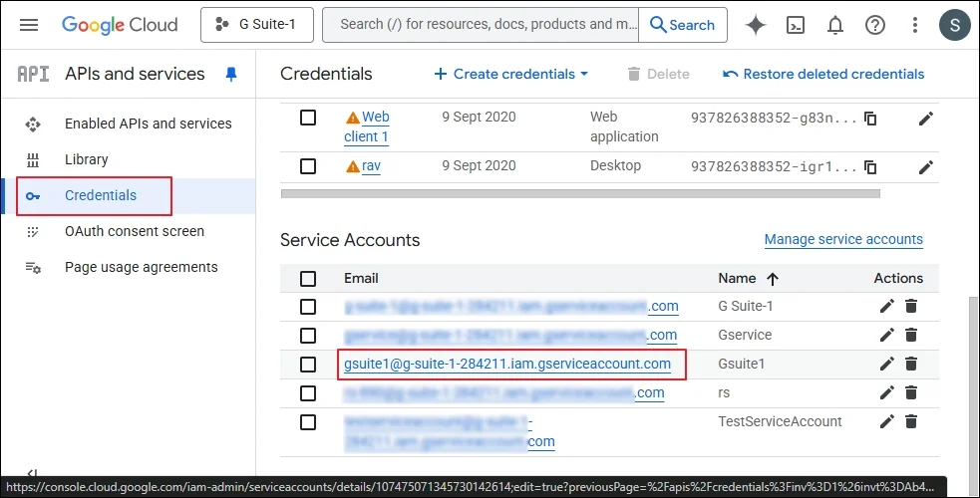Image resolution: width=980 pixels, height=498 pixels.
Task: Edit Web client 1 with pencil icon
Action: pyautogui.click(x=925, y=118)
